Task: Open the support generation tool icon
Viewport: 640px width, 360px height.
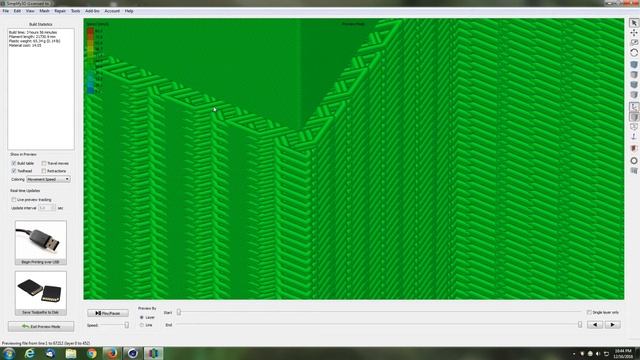Action: [634, 171]
